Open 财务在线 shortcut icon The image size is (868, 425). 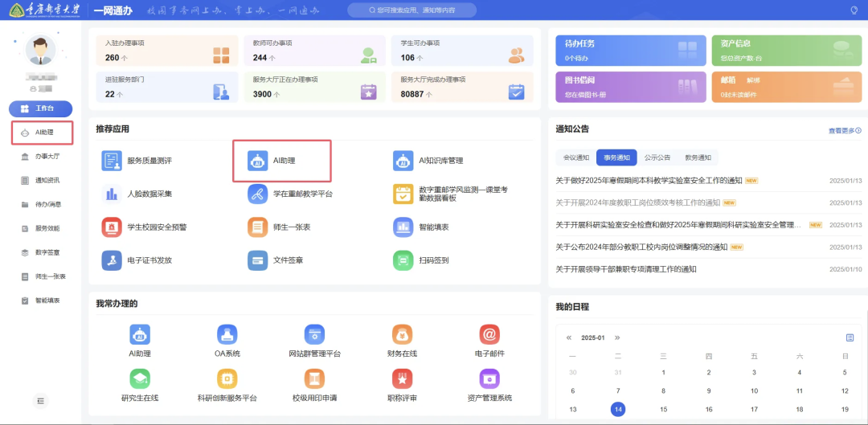click(402, 335)
